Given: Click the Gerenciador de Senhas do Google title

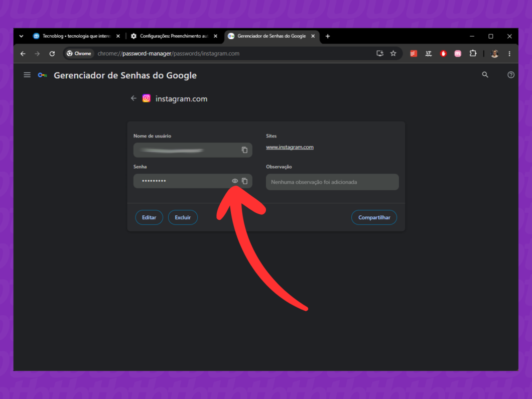Looking at the screenshot, I should click(125, 75).
